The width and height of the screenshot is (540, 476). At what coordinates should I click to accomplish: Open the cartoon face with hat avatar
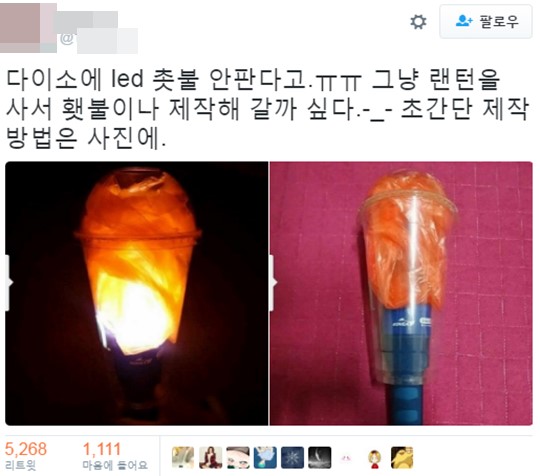[238, 457]
